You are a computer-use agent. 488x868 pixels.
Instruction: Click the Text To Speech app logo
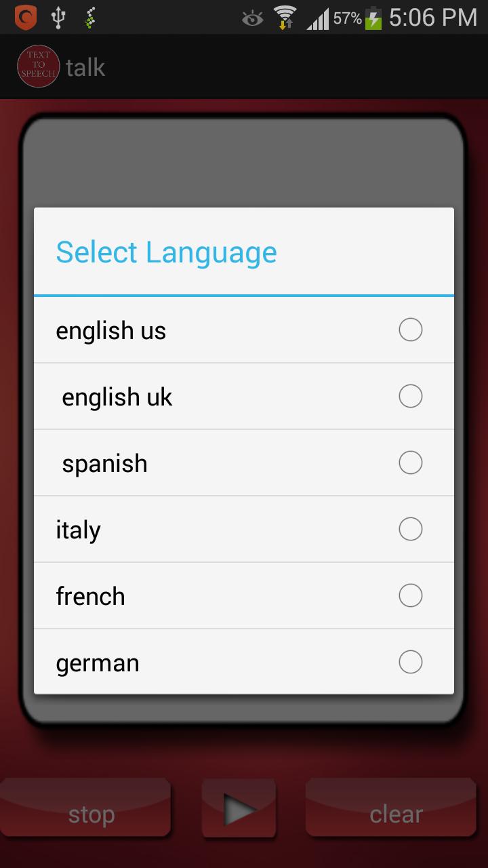pyautogui.click(x=38, y=66)
